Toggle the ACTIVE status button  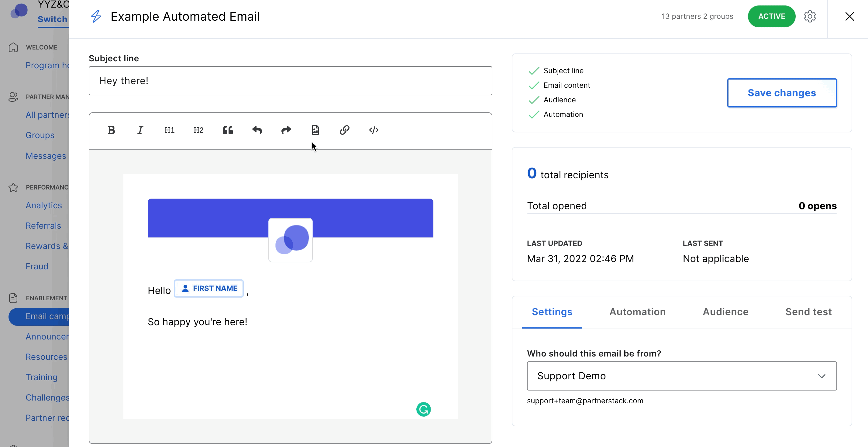[x=772, y=16]
